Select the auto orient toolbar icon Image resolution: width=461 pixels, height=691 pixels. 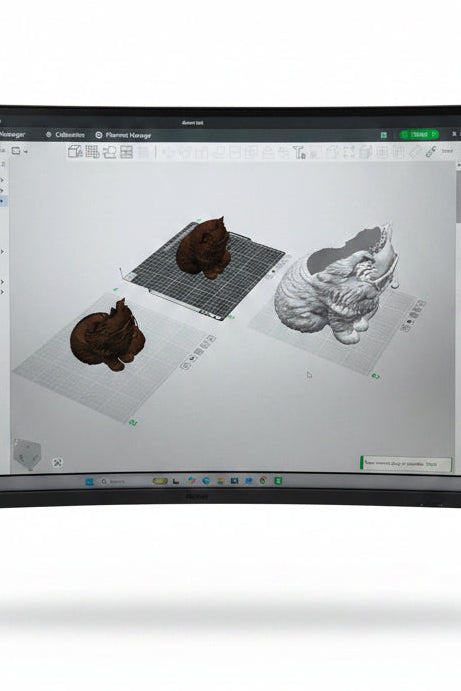(109, 152)
